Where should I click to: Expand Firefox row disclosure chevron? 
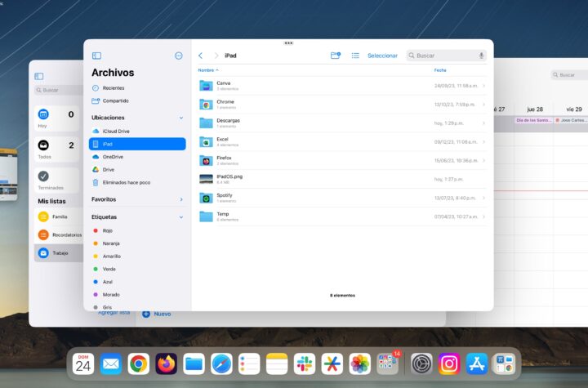click(x=483, y=161)
